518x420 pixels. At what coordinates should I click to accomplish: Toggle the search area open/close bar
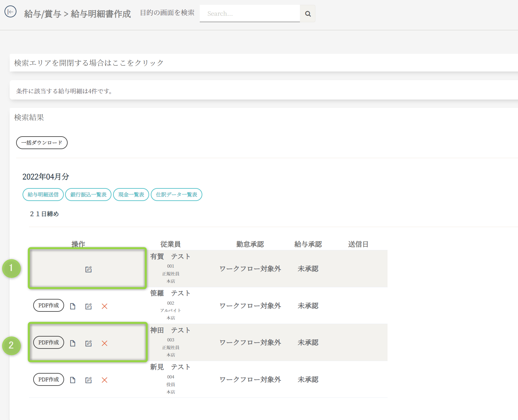click(x=89, y=63)
